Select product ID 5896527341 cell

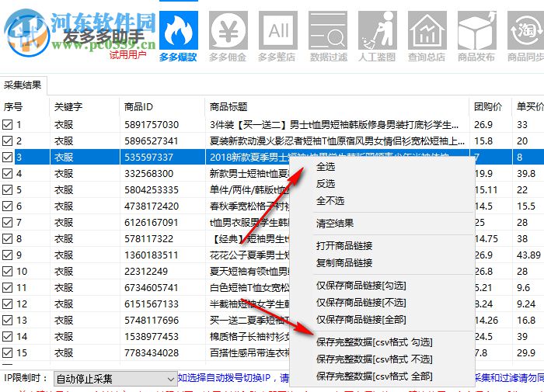tap(152, 140)
